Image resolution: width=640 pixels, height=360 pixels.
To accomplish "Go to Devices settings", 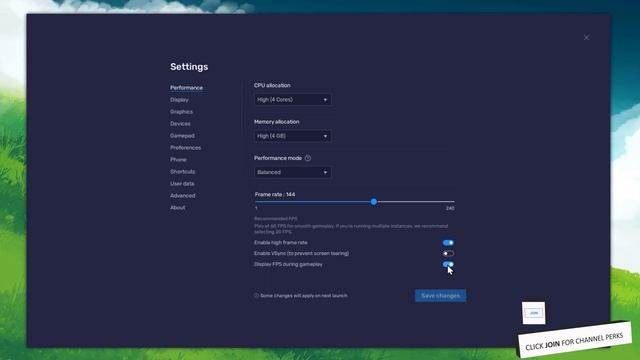I will (x=180, y=124).
